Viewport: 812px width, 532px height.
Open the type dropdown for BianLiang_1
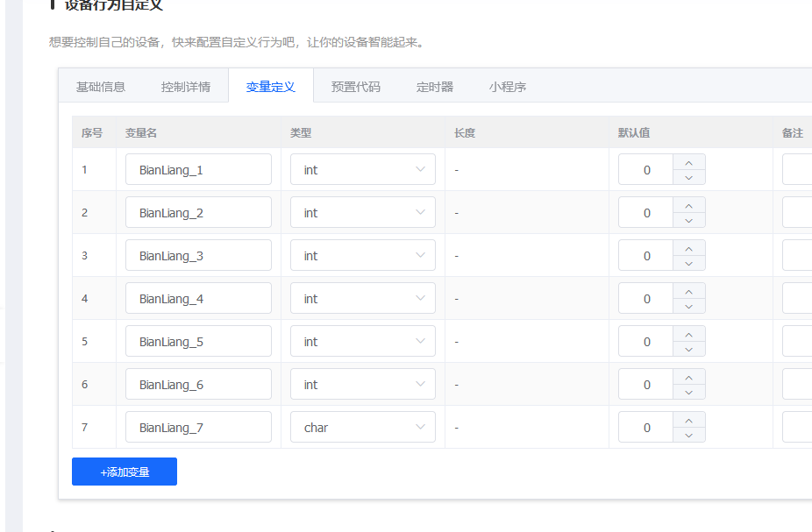click(362, 169)
